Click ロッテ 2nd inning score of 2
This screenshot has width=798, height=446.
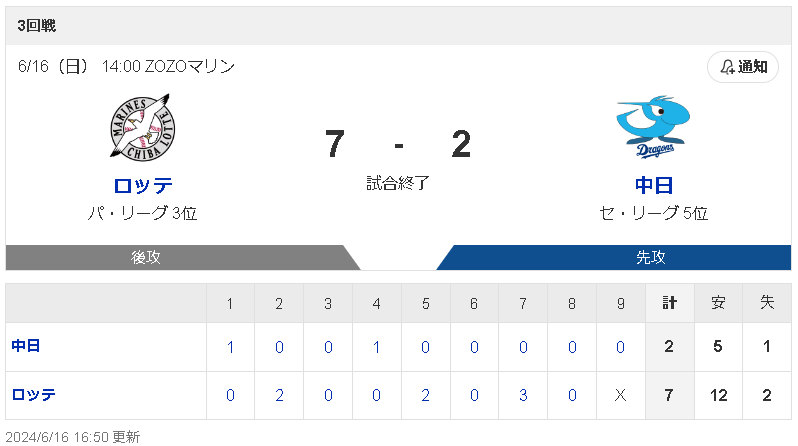(279, 396)
